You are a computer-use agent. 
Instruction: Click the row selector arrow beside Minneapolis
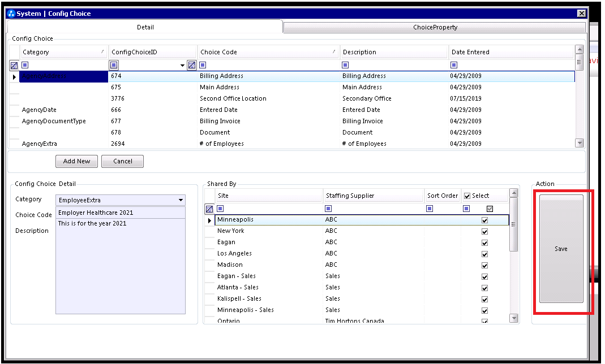click(x=209, y=220)
